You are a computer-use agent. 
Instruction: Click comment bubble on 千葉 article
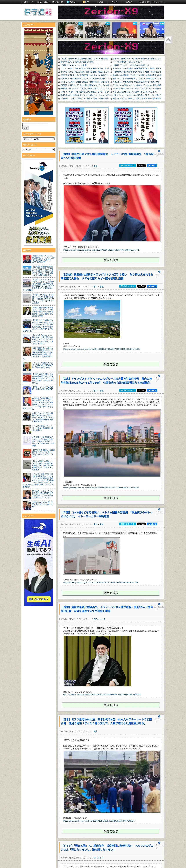[x=159, y=511]
